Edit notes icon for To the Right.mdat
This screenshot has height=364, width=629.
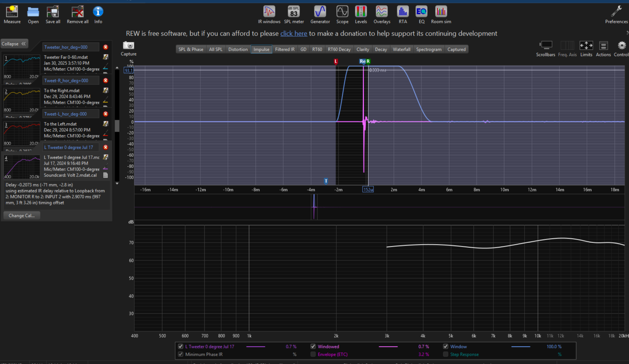(x=105, y=90)
